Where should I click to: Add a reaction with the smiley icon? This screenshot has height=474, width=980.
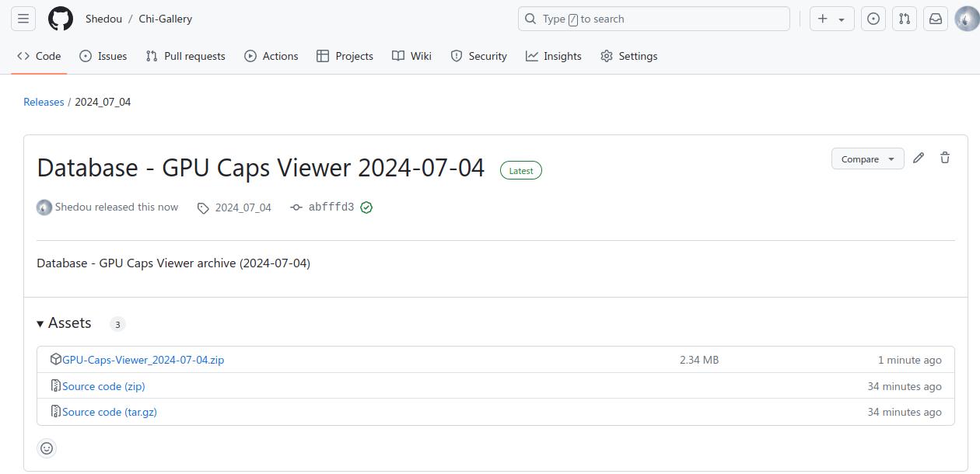[47, 448]
